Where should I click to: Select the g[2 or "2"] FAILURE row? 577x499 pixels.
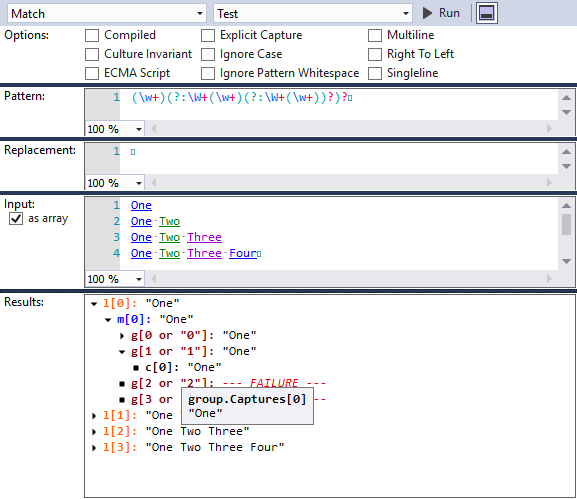228,383
